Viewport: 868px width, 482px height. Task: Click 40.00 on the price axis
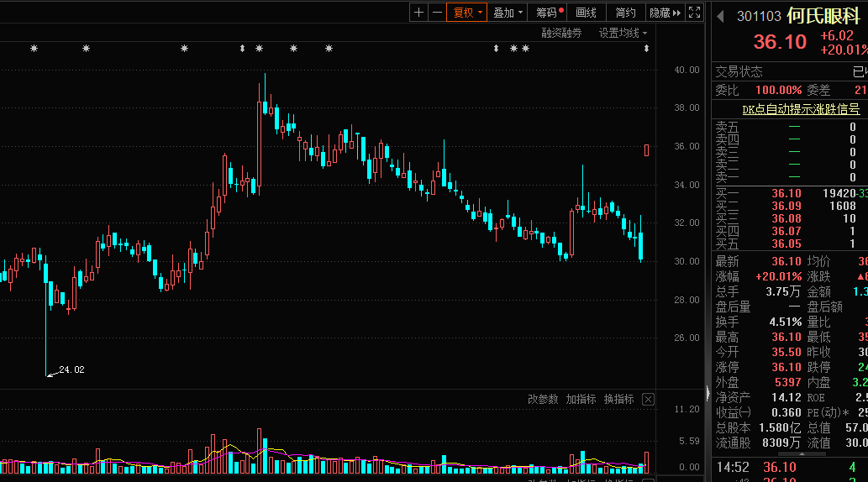[687, 70]
